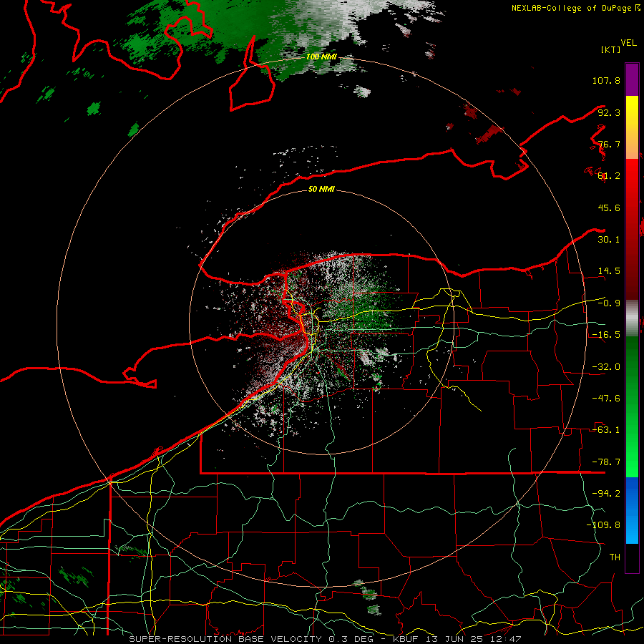Click the 107.8 velocity scale label
Image resolution: width=644 pixels, height=644 pixels.
(606, 80)
